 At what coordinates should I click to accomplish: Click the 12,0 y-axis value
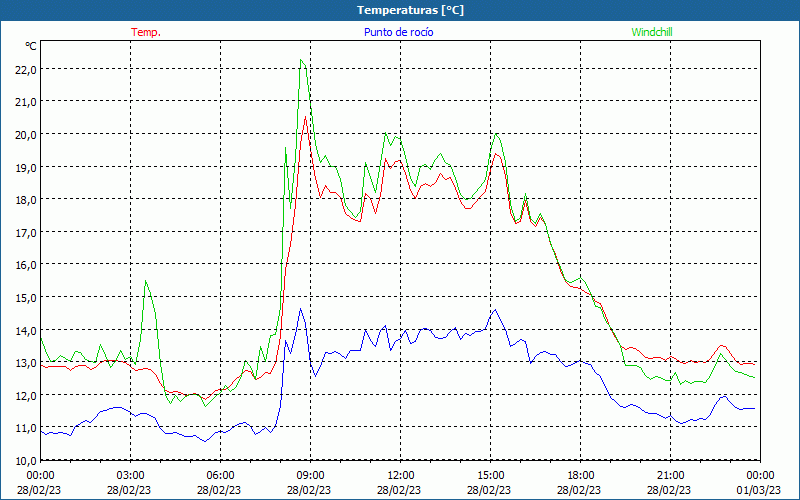25,397
